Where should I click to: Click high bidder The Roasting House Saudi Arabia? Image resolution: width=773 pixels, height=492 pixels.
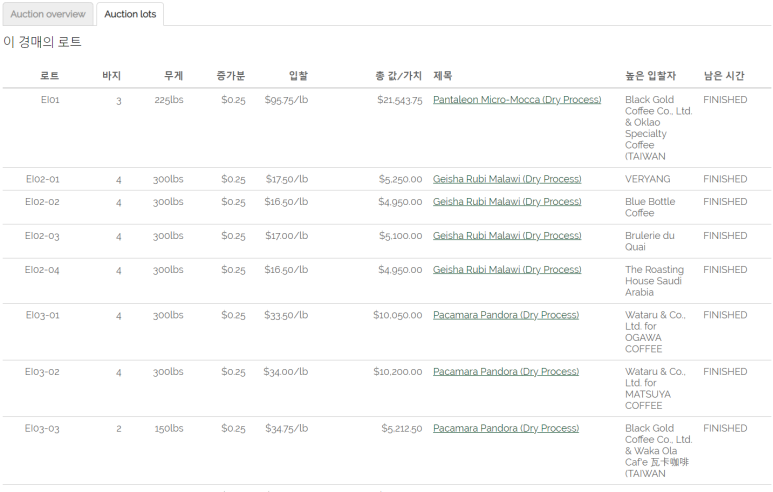tap(654, 281)
